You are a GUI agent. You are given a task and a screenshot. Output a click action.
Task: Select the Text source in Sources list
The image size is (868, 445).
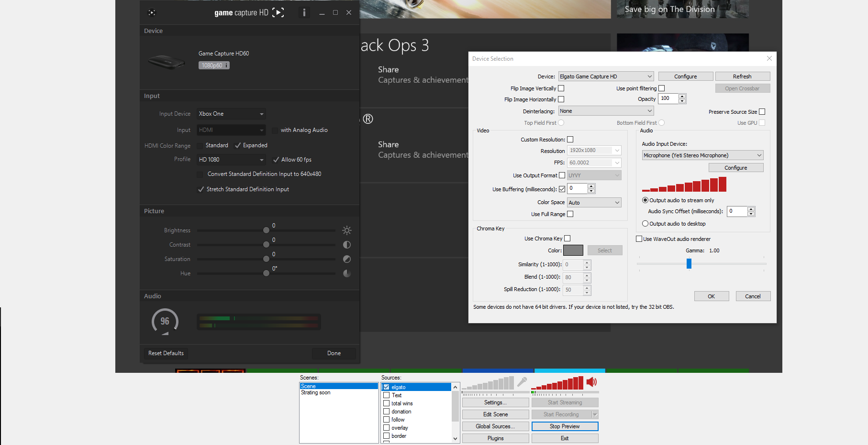(397, 395)
